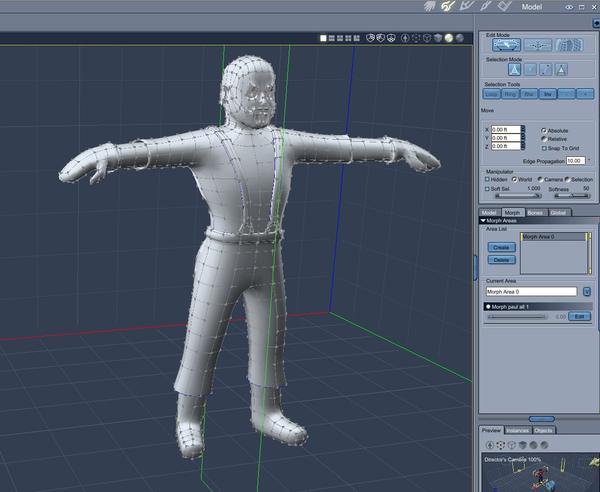600x492 pixels.
Task: Select the third Edit Mode mesh button
Action: tap(569, 45)
